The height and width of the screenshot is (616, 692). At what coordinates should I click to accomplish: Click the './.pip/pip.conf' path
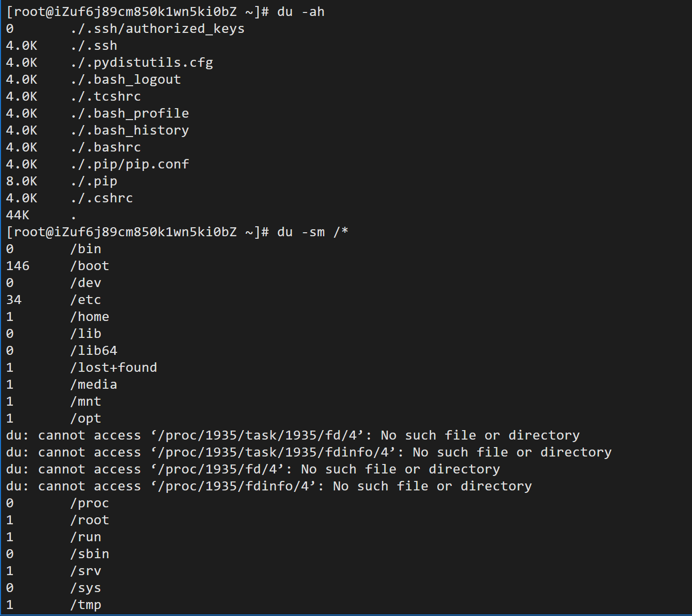tap(129, 164)
